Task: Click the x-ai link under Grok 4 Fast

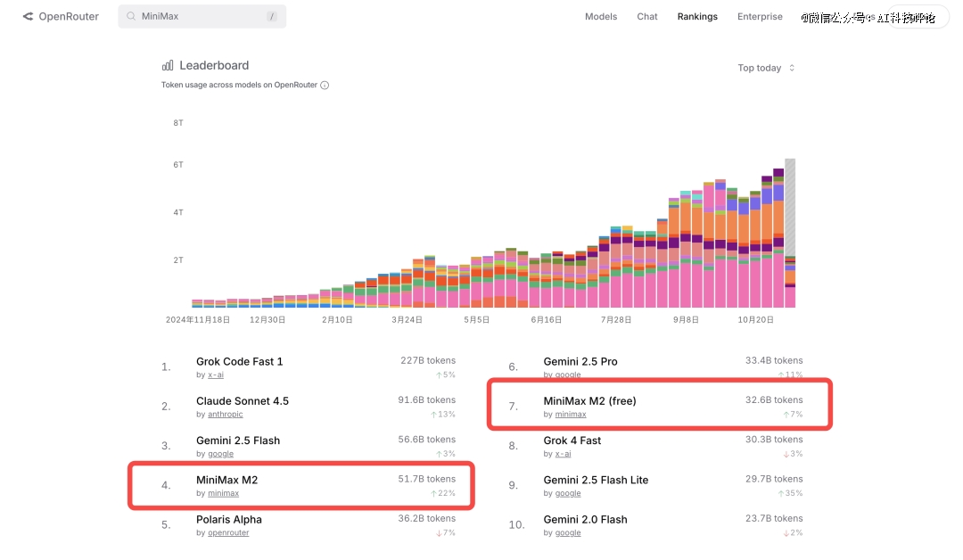Action: coord(563,454)
